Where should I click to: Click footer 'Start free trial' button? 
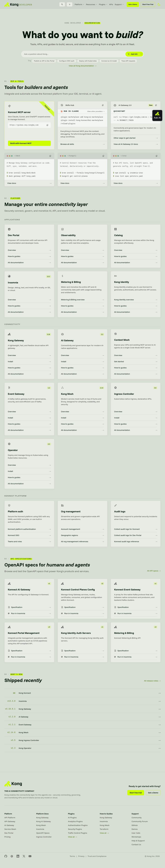[x=136, y=793]
